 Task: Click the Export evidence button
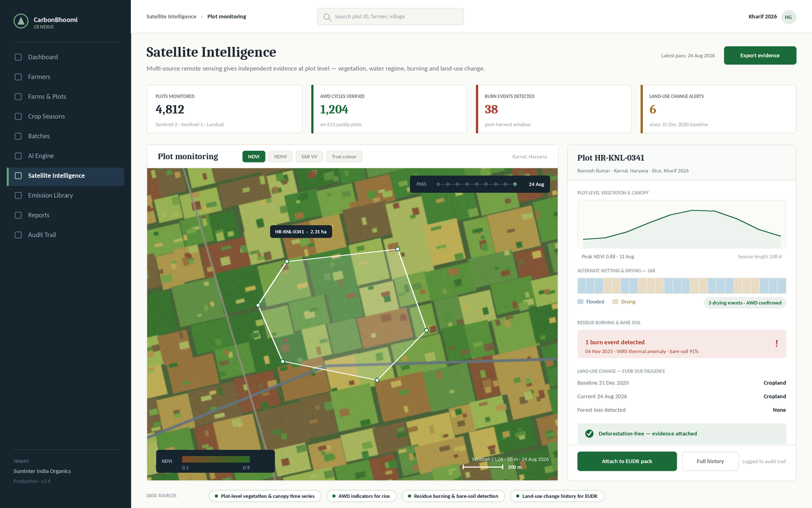click(x=760, y=55)
